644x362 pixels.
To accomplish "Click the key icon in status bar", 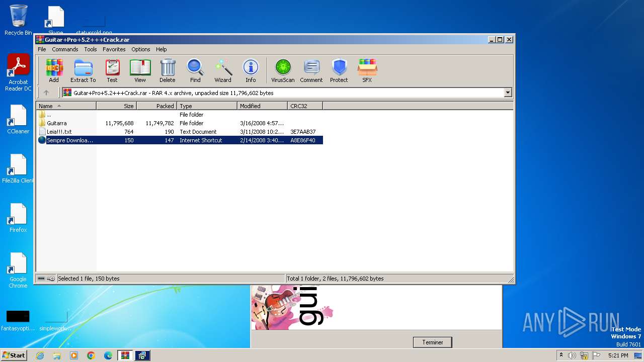I will point(51,279).
